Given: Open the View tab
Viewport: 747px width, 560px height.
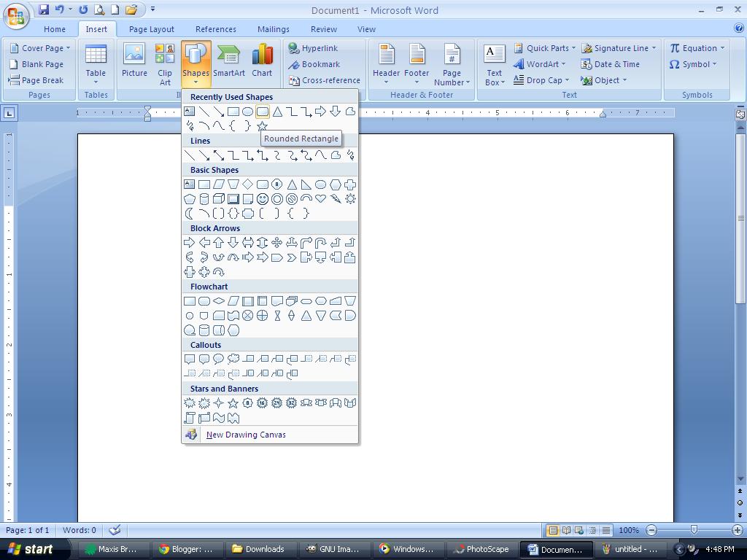Looking at the screenshot, I should click(x=366, y=29).
